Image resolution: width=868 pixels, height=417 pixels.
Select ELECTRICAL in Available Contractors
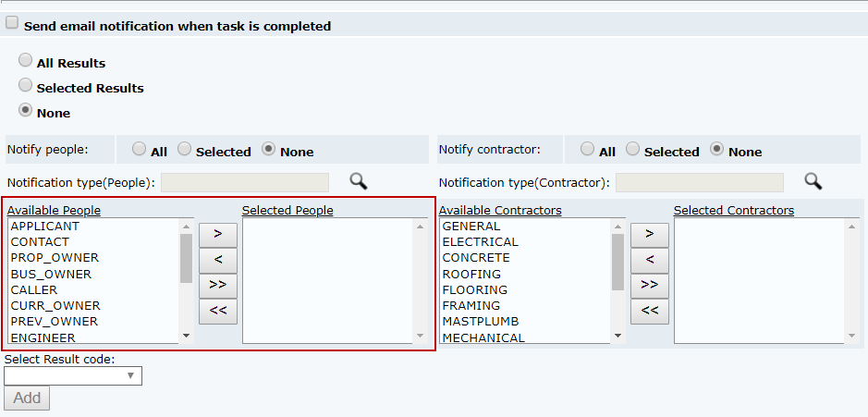[x=480, y=242]
